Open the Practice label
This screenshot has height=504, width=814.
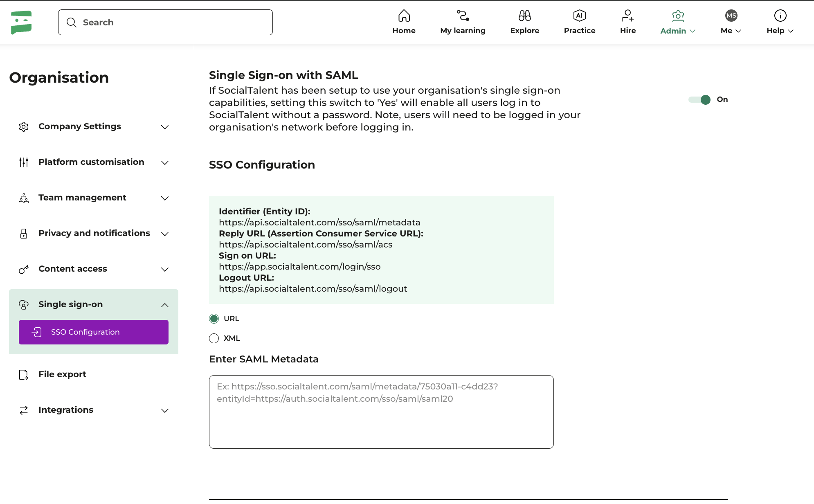[579, 31]
